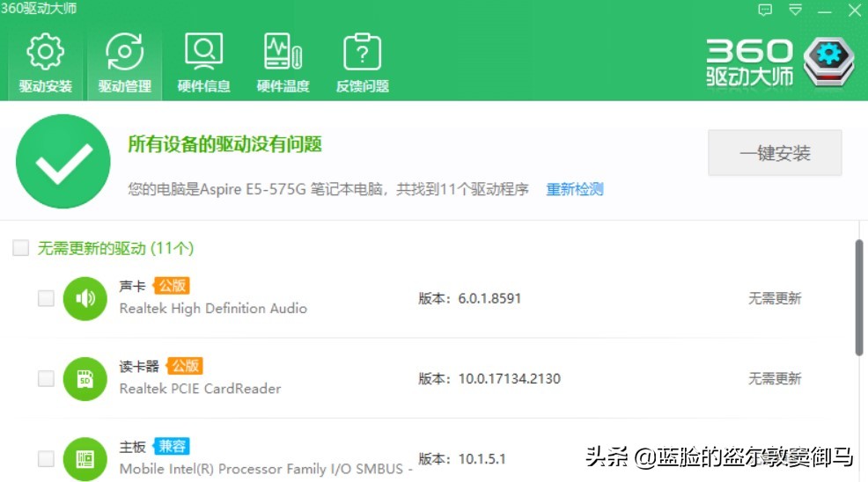Viewport: 868px width, 482px height.
Task: Click the 读卡器 SD card icon
Action: [85, 378]
